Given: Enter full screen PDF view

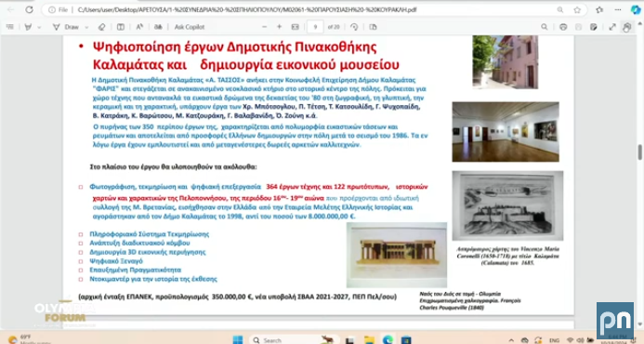Looking at the screenshot, I should pos(612,27).
